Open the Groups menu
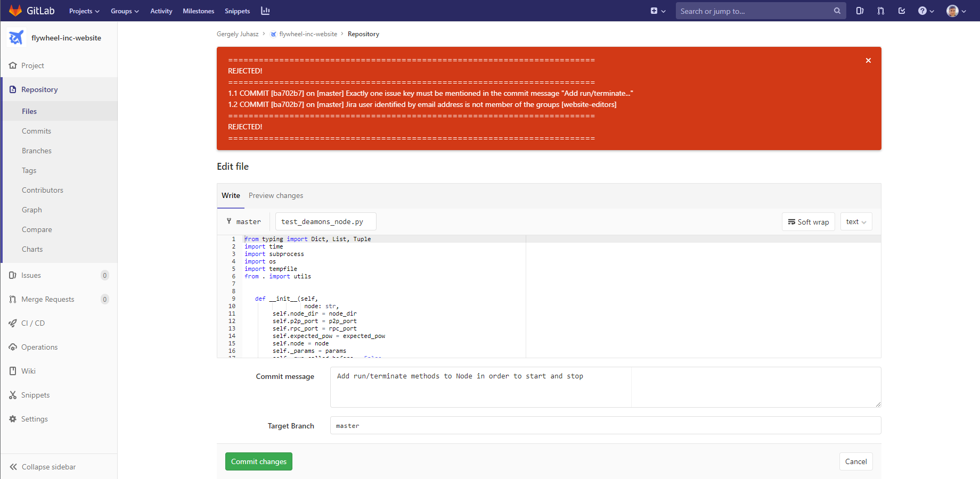The image size is (980, 479). click(x=124, y=11)
